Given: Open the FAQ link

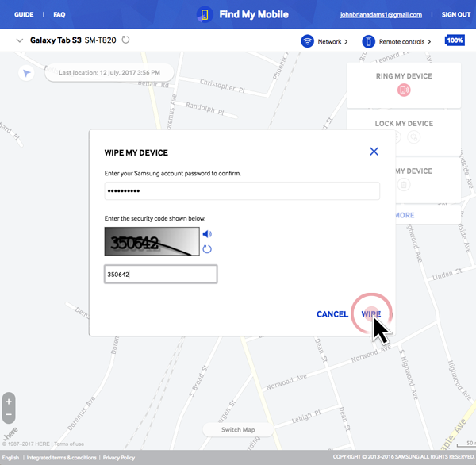Looking at the screenshot, I should point(59,14).
